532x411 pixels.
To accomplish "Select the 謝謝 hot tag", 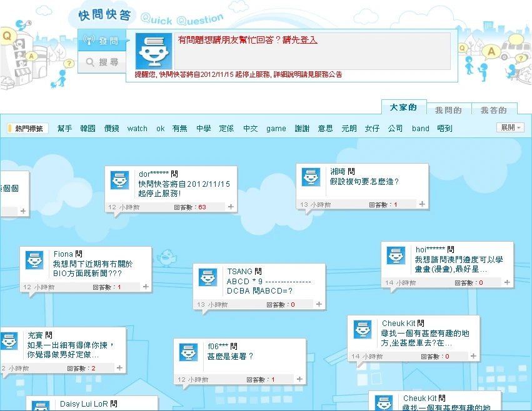I will click(302, 129).
